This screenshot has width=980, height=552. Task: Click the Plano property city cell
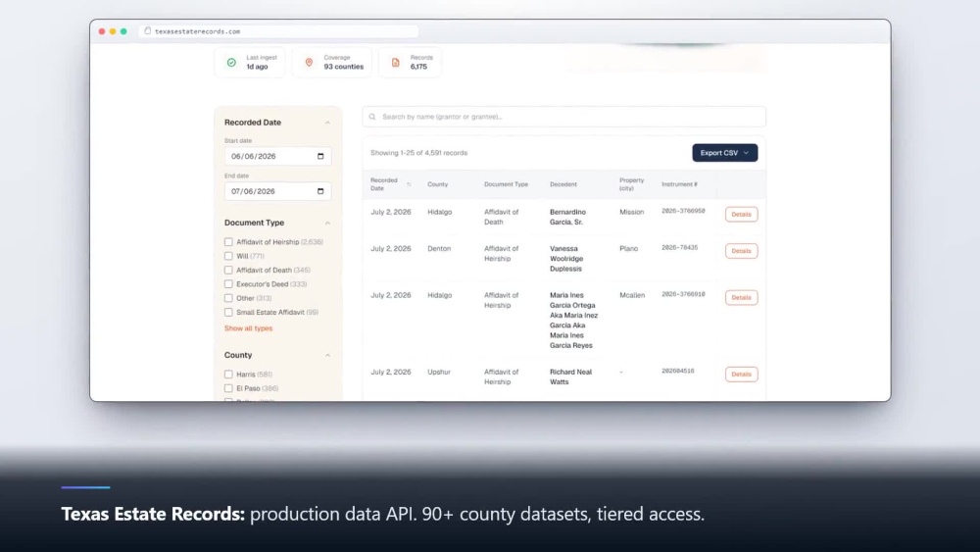click(629, 249)
